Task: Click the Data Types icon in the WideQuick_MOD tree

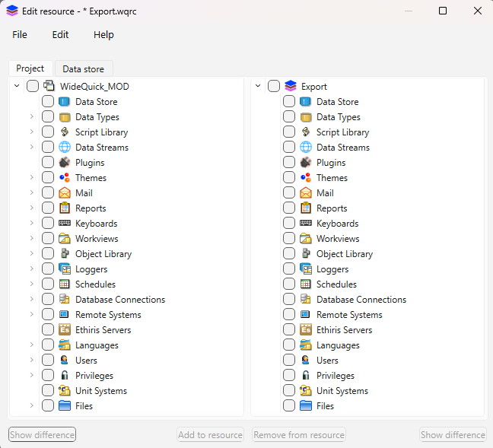Action: pos(65,117)
